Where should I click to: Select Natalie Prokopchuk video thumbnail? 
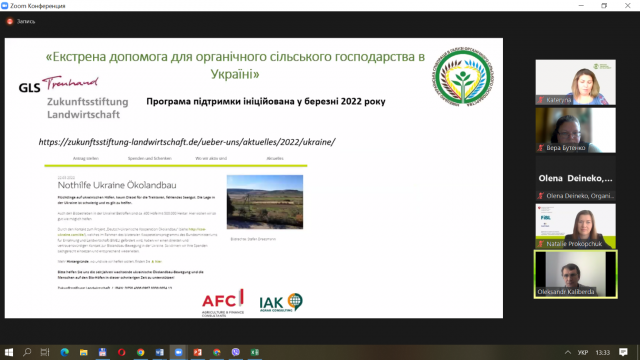[576, 226]
